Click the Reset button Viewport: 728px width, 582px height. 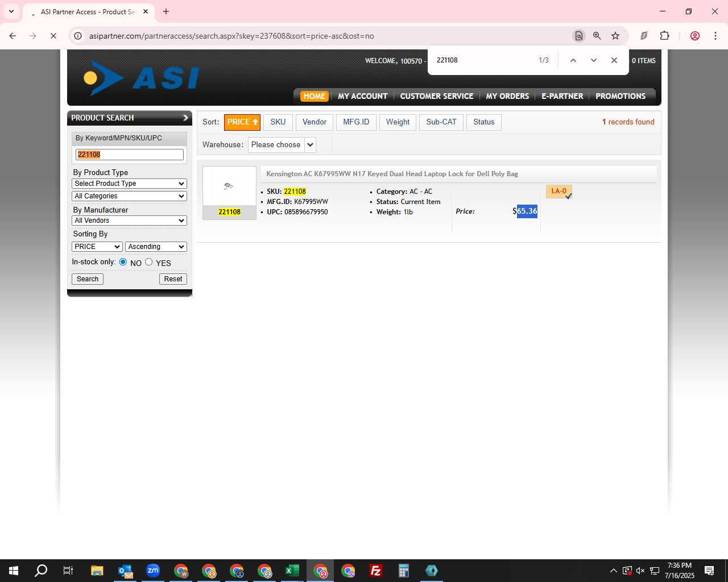173,279
